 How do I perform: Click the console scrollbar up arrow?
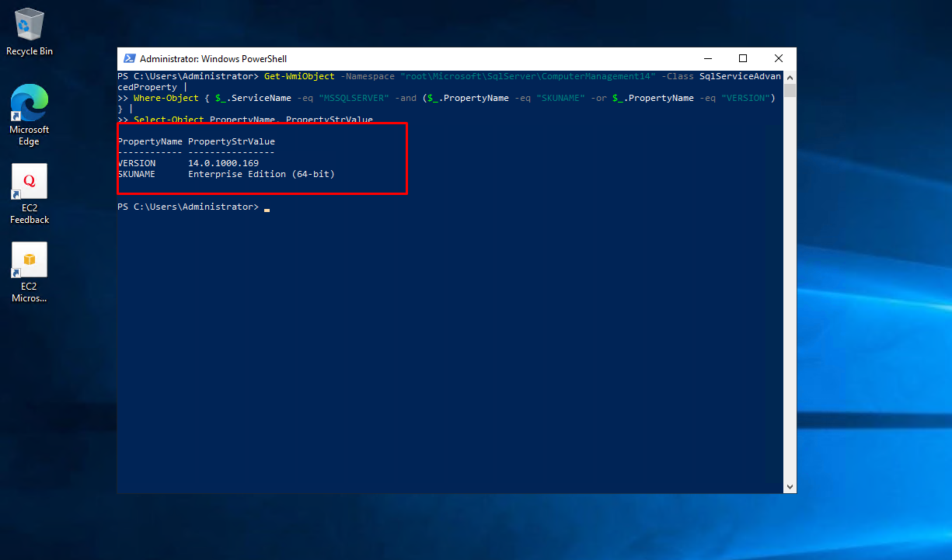[790, 77]
